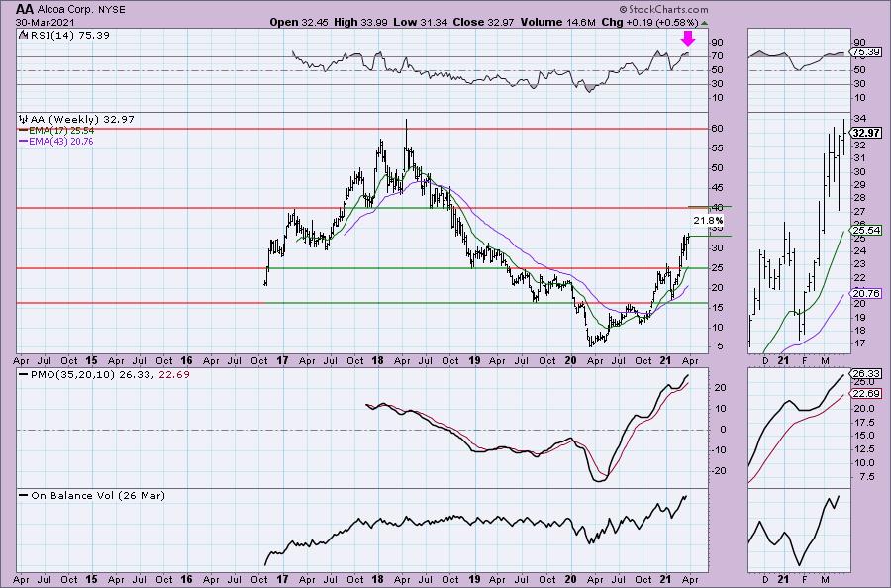Viewport: 891px width, 588px height.
Task: Click the 20 year label under the price chart
Action: click(x=571, y=360)
